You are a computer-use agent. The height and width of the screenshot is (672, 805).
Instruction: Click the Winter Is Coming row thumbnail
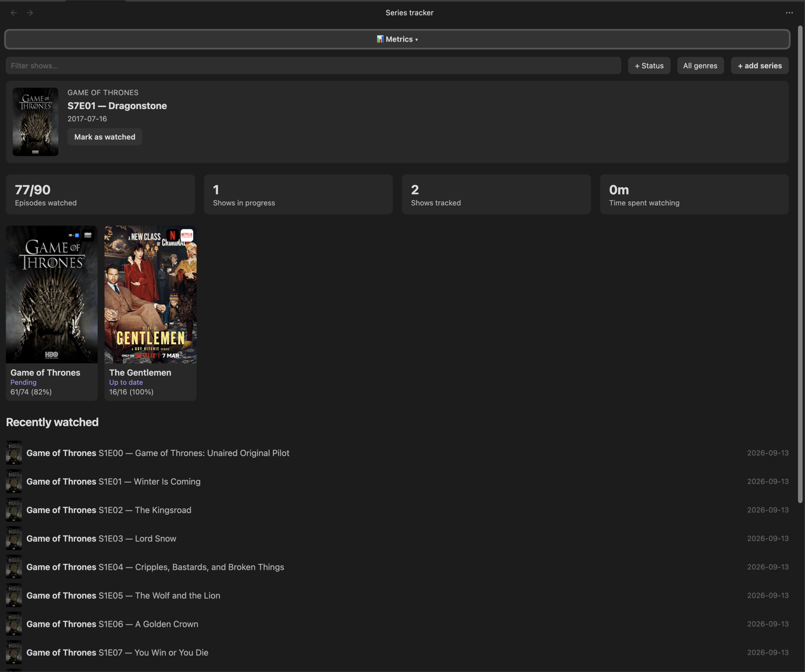pyautogui.click(x=14, y=481)
